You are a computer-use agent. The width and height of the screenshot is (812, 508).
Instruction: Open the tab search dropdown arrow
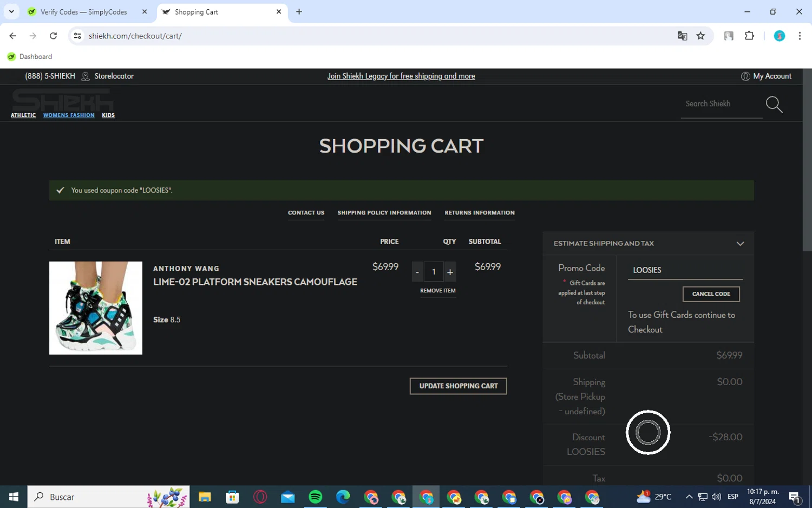pyautogui.click(x=11, y=11)
